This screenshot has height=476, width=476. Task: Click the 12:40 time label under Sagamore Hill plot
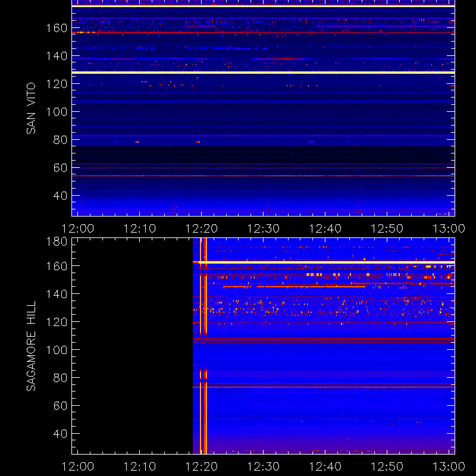(325, 466)
